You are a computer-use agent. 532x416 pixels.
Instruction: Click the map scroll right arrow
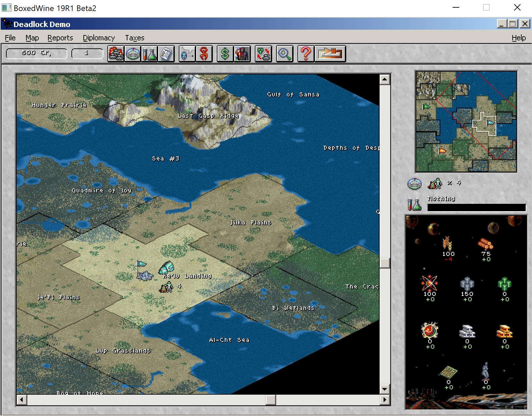pos(385,399)
